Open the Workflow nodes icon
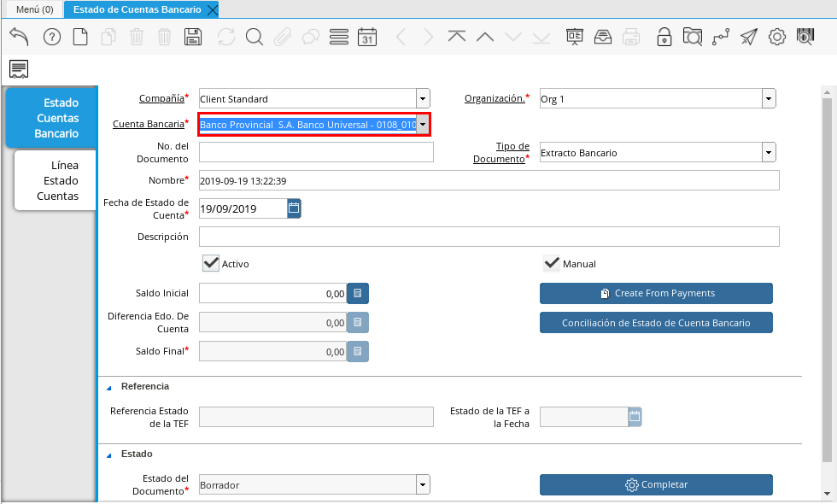This screenshot has height=504, width=837. [721, 37]
